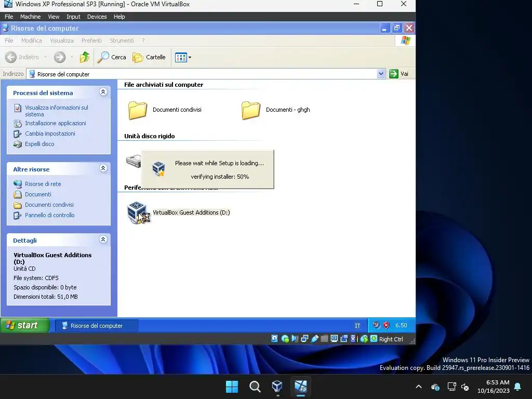Open Documenti link in Altre risorse
Screen dimensions: 532x399
tap(38, 194)
